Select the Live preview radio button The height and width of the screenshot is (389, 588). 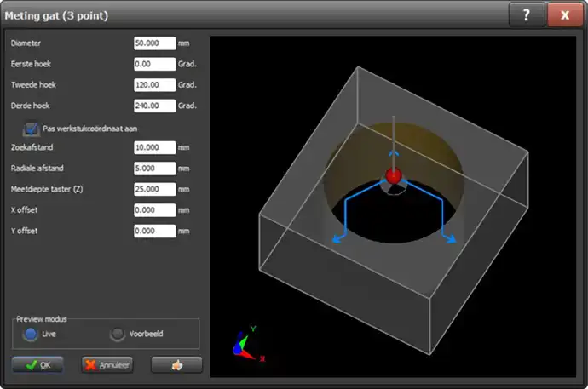[31, 334]
